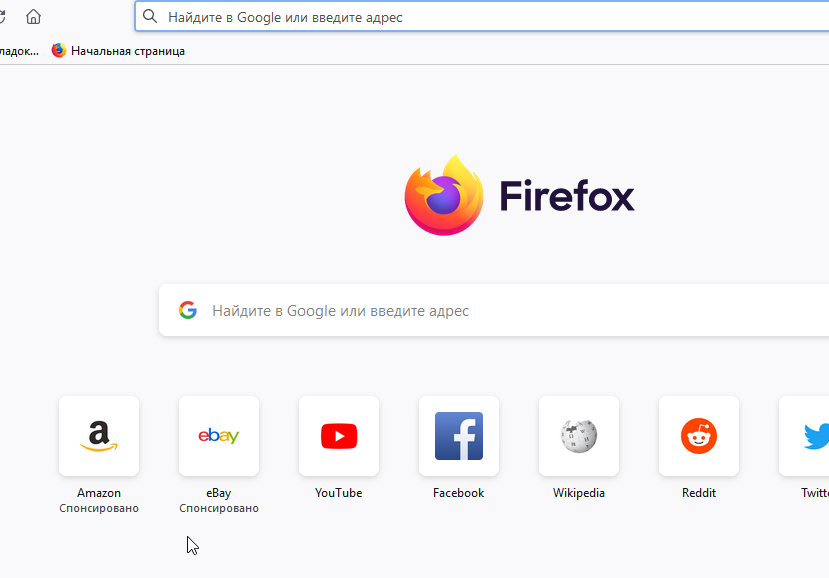Open the YouTube shortcut tile

tap(339, 436)
